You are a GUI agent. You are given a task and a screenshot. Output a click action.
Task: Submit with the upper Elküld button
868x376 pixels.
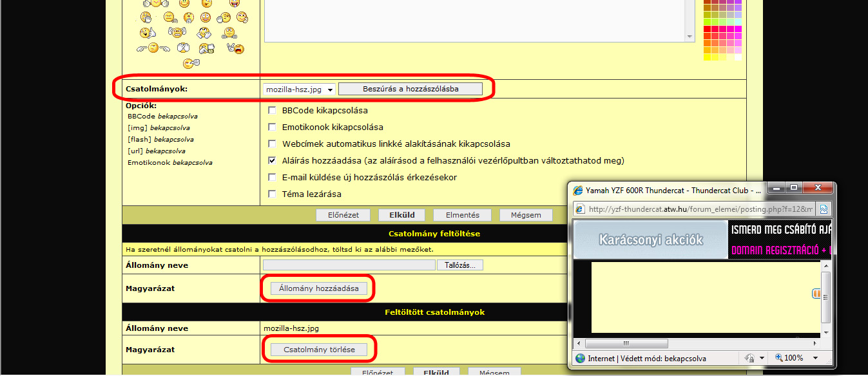coord(401,215)
